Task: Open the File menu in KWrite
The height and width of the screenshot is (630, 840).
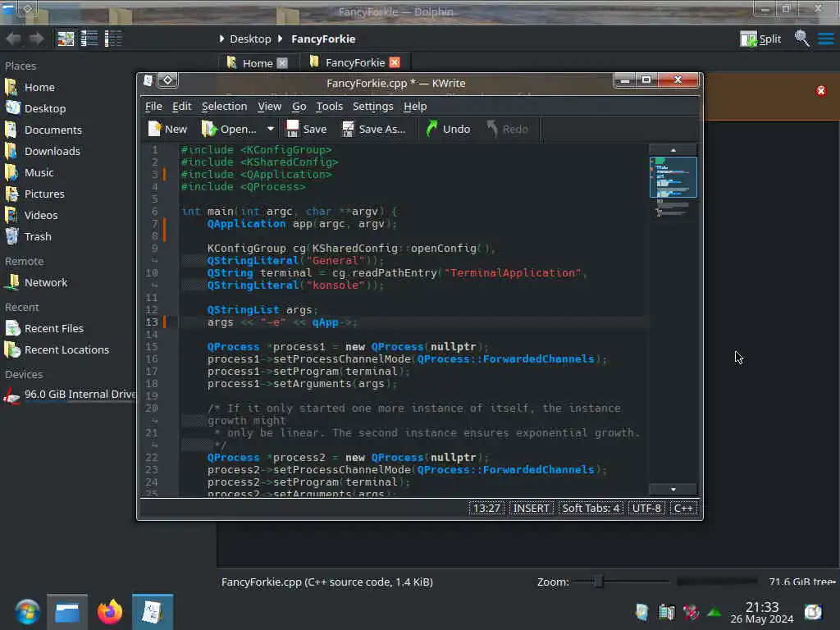Action: pyautogui.click(x=153, y=106)
